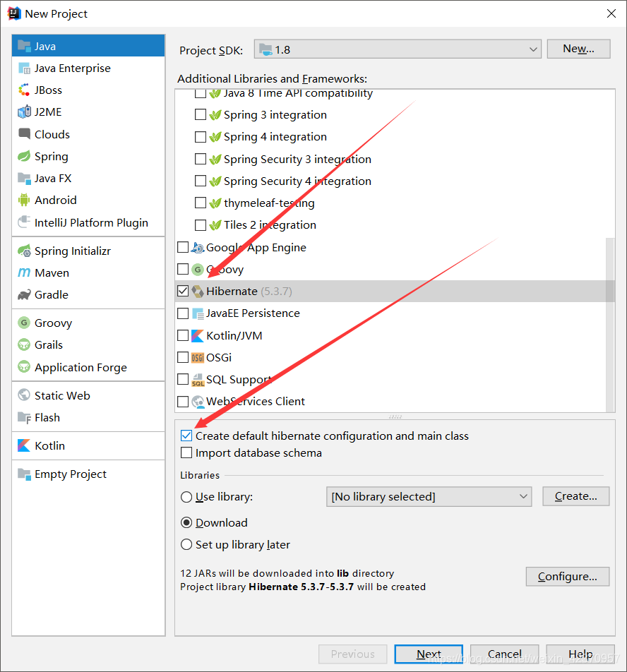The width and height of the screenshot is (627, 672).
Task: Click the frameworks list vertical scrollbar
Action: 610,325
